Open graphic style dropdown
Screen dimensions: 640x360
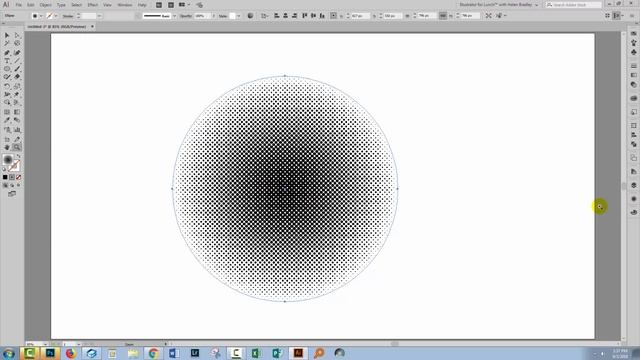pyautogui.click(x=239, y=16)
